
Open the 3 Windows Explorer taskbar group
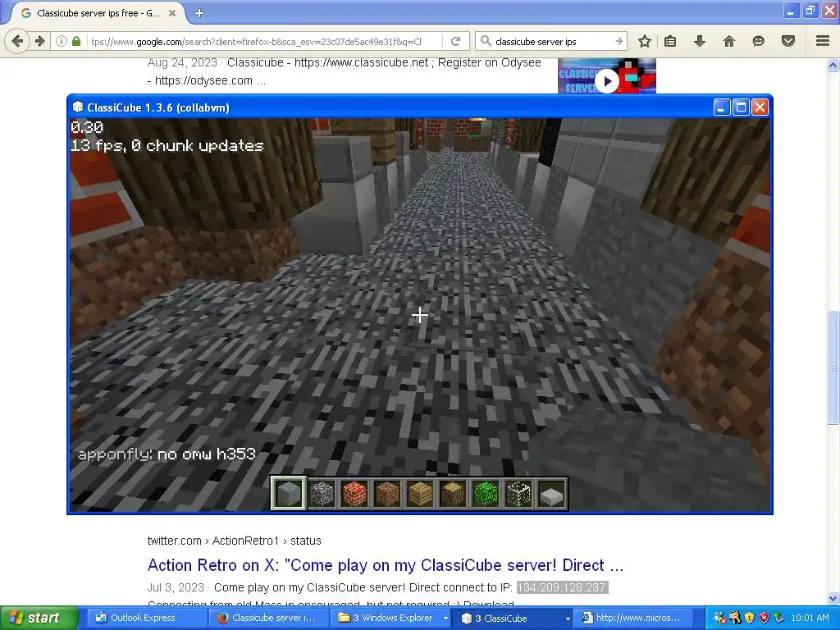pos(390,618)
